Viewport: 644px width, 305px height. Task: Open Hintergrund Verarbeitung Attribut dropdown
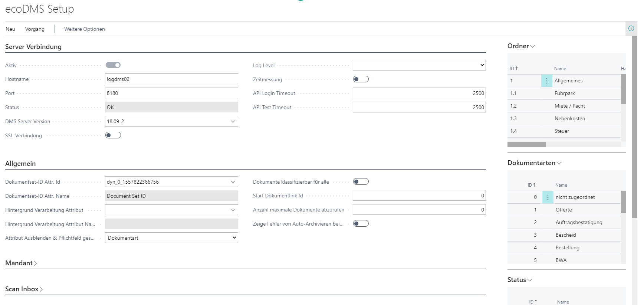click(x=233, y=210)
